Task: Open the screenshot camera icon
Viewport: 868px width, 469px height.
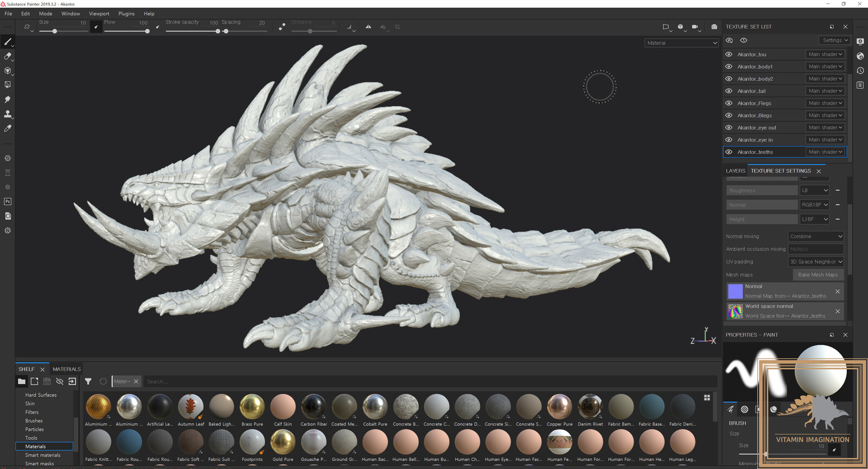Action: click(714, 27)
